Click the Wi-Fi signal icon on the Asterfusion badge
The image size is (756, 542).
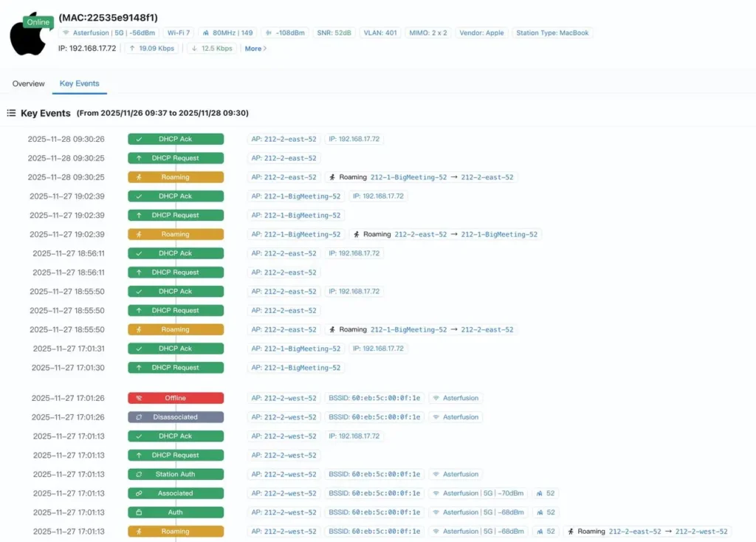[x=65, y=31]
